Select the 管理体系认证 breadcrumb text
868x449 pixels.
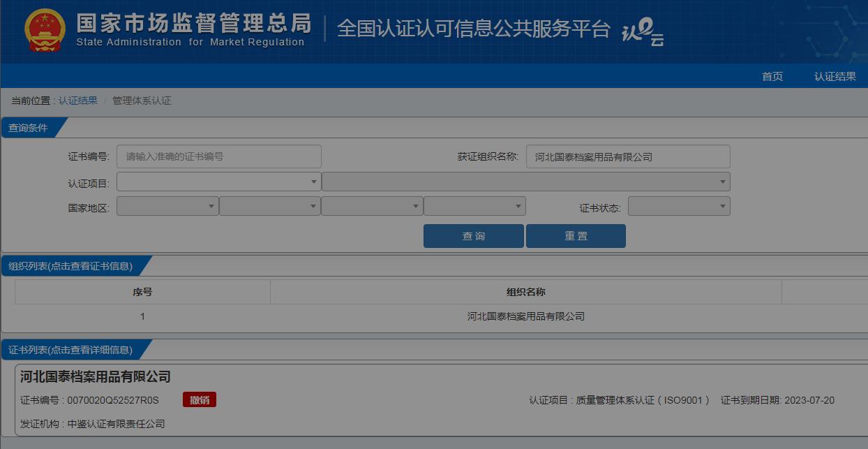(142, 101)
